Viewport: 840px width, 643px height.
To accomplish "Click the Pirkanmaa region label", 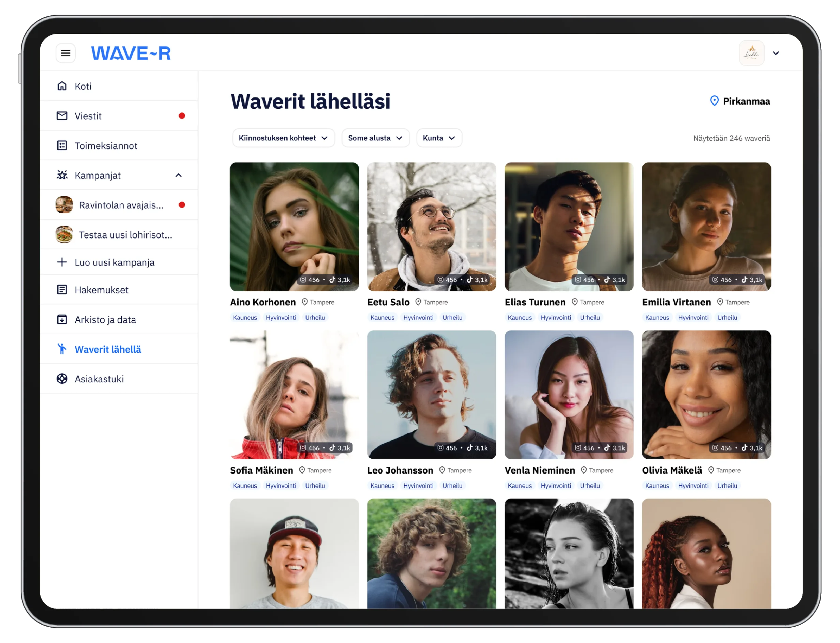I will point(746,102).
